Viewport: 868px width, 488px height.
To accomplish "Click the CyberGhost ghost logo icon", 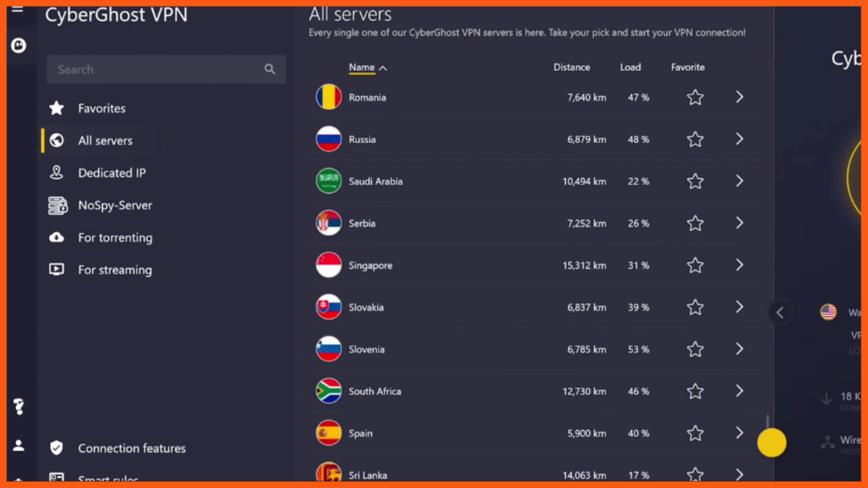I will (19, 46).
